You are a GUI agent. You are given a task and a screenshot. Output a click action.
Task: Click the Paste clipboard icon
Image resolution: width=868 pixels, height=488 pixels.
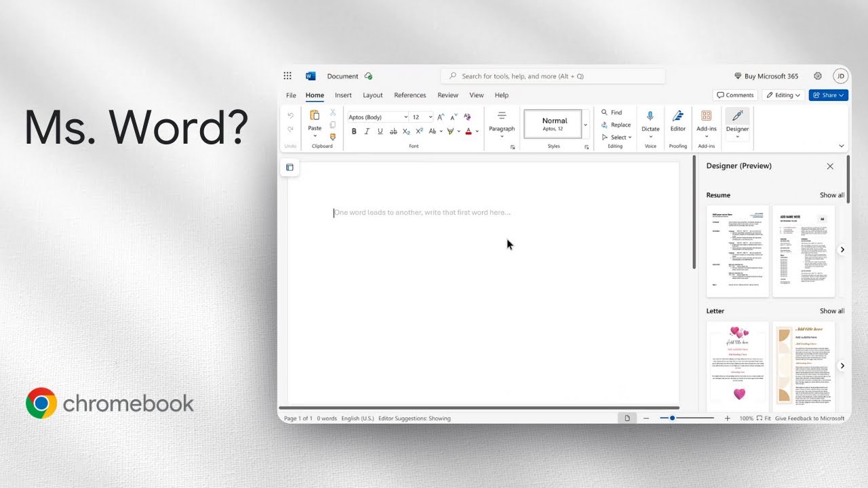coord(315,115)
